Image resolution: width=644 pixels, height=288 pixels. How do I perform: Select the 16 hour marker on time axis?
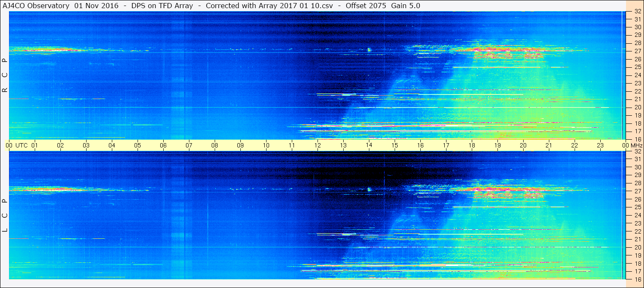coord(420,145)
